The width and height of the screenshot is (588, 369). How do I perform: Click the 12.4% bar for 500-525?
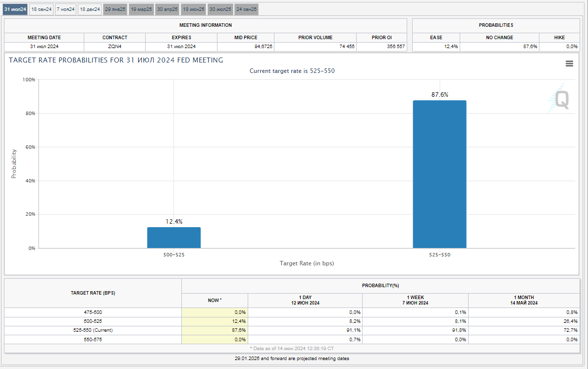pos(174,238)
